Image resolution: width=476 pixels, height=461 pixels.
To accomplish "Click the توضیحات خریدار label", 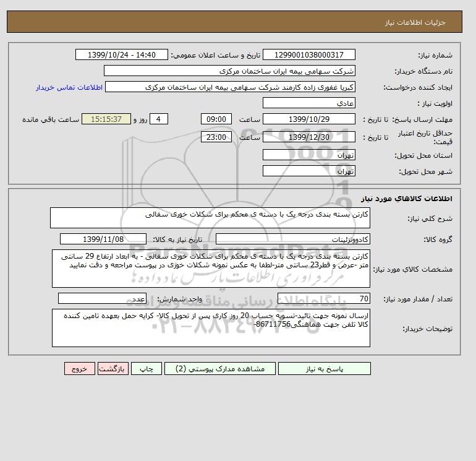I will (427, 329).
